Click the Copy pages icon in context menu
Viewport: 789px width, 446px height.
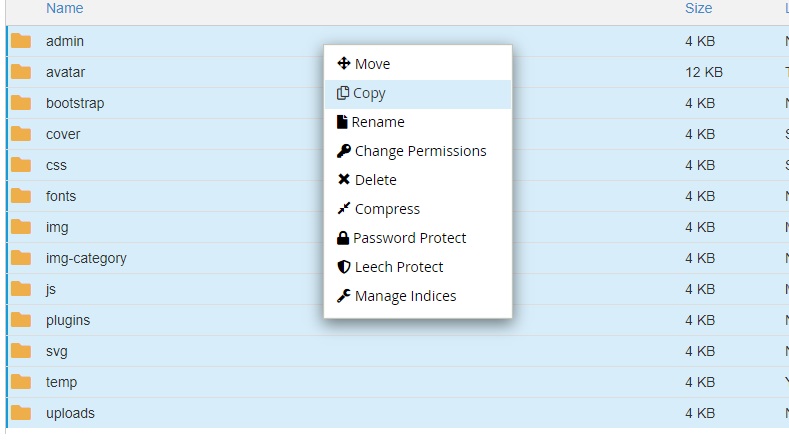[343, 93]
